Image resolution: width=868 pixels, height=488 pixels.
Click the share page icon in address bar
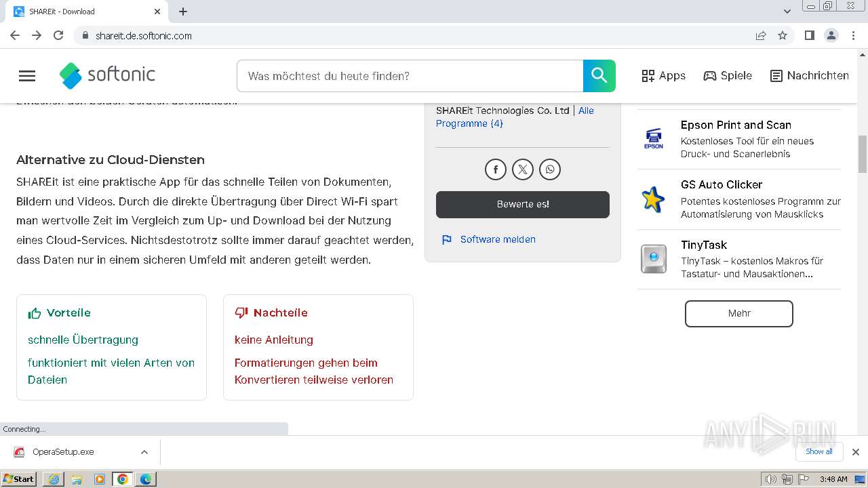tap(761, 35)
